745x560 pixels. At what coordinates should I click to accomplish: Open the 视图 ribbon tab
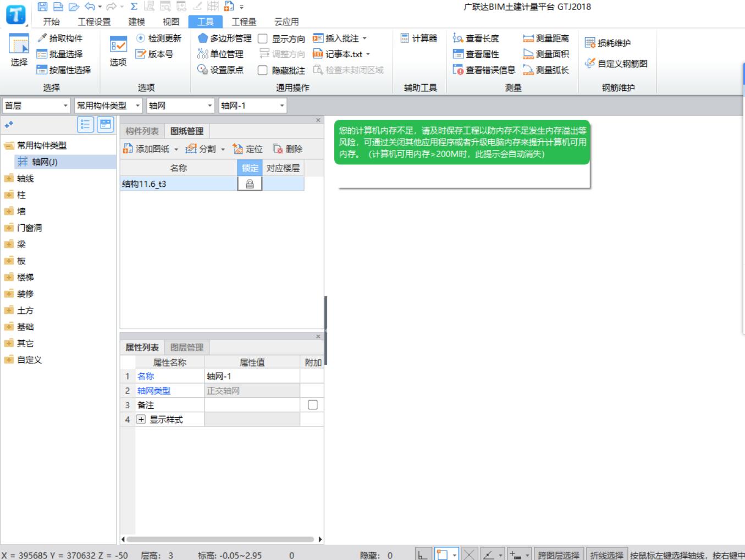(x=171, y=21)
